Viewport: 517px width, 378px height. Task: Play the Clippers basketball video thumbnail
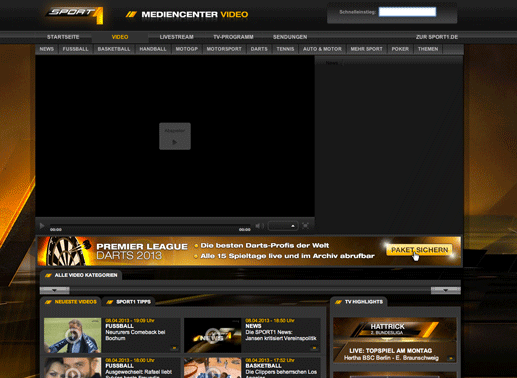click(212, 368)
